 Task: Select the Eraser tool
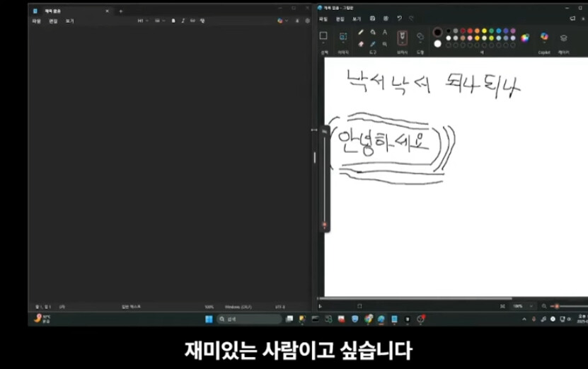361,43
